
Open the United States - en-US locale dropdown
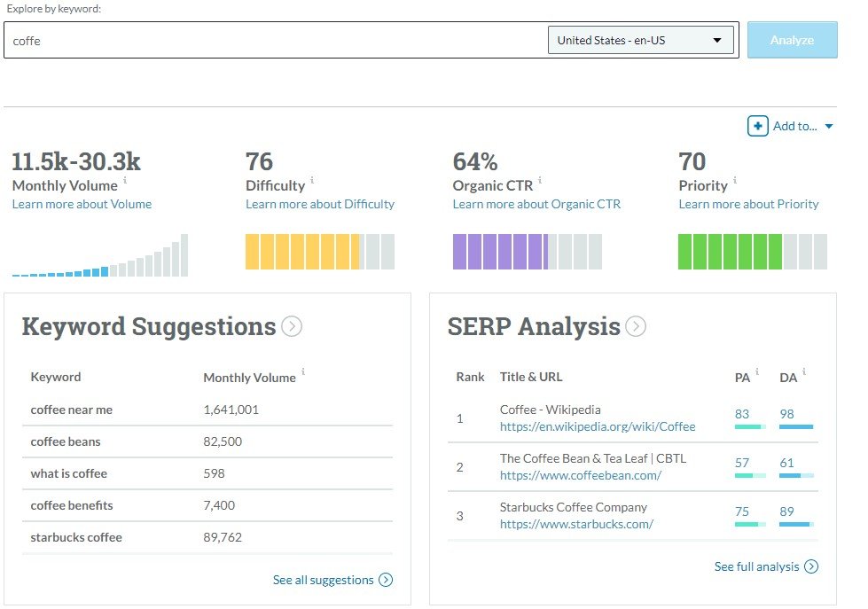tap(640, 40)
